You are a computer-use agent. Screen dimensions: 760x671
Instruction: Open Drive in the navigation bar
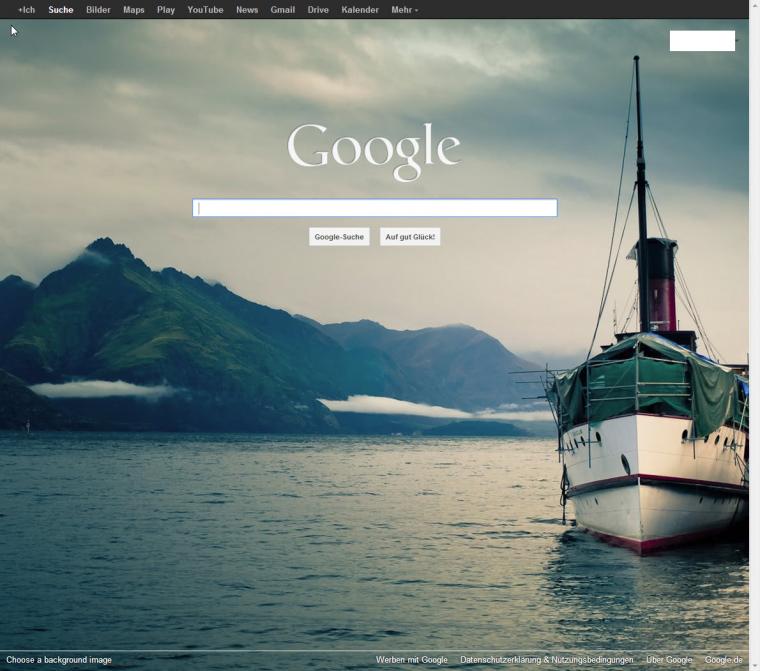[318, 10]
